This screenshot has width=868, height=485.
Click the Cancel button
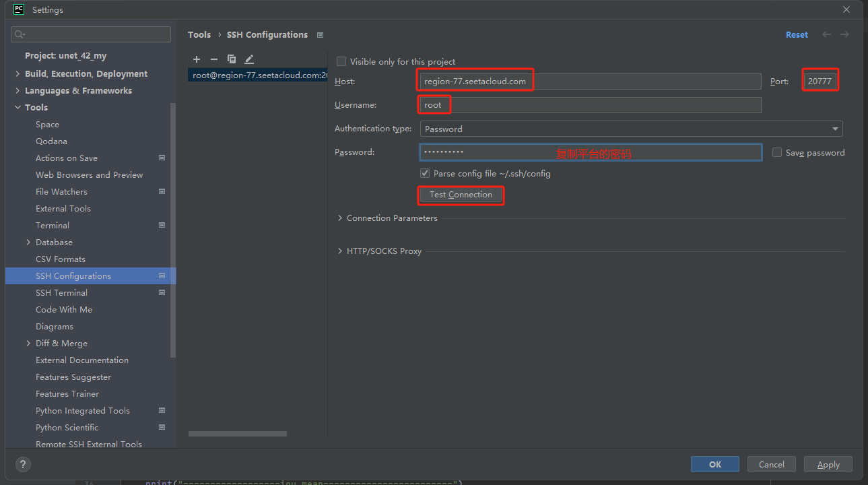coord(771,464)
